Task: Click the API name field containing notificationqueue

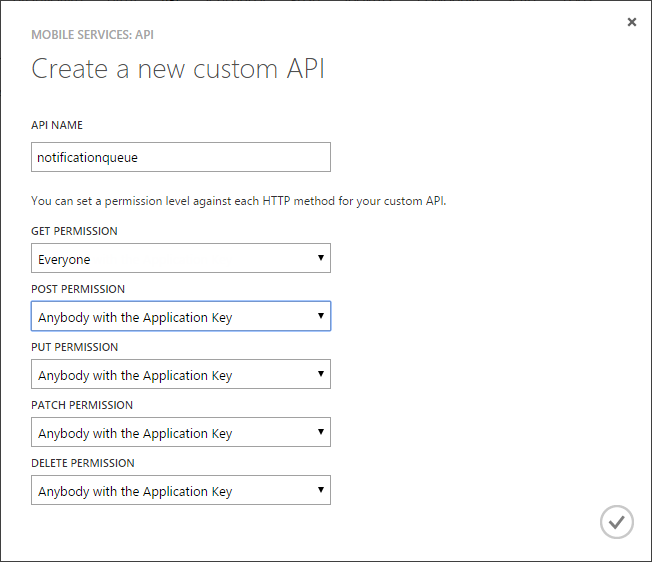Action: [x=180, y=157]
